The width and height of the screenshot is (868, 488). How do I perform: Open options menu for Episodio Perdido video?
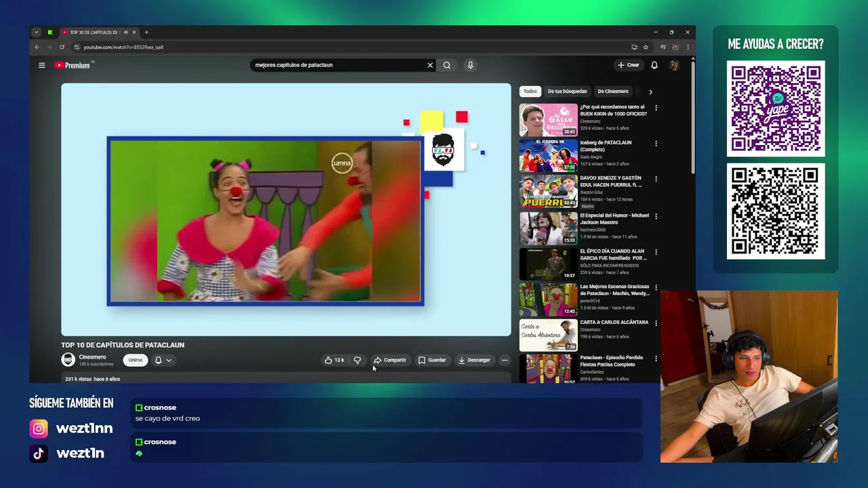pyautogui.click(x=656, y=359)
